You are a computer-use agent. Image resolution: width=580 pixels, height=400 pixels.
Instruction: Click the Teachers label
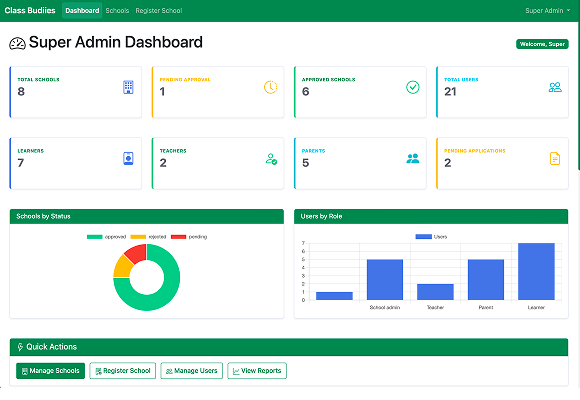tap(173, 151)
